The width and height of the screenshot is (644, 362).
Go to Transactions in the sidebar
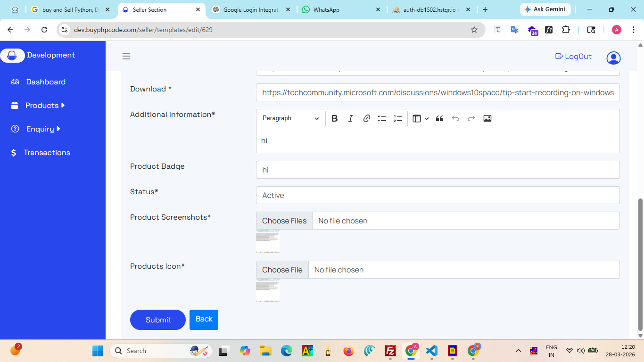[x=47, y=153]
